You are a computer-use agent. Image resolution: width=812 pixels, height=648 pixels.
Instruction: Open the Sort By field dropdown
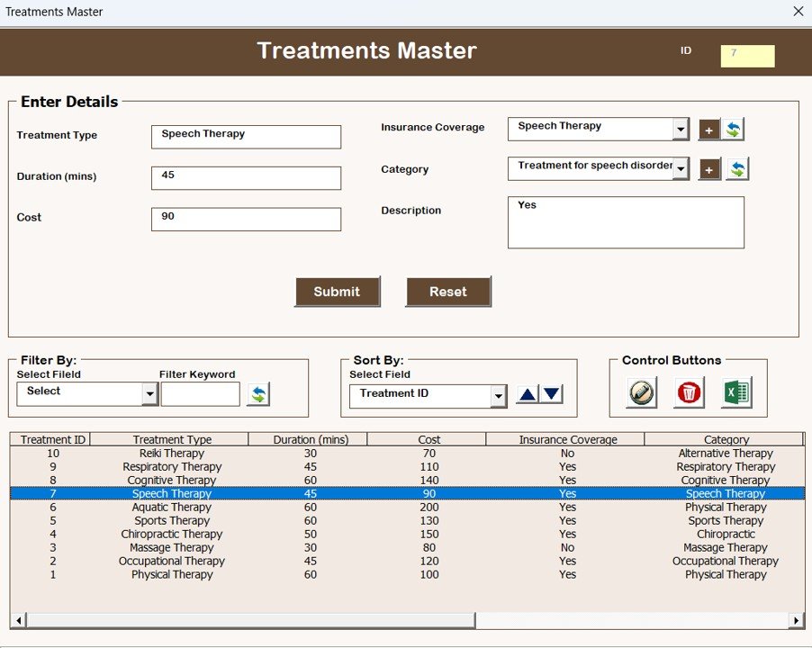[x=498, y=397]
